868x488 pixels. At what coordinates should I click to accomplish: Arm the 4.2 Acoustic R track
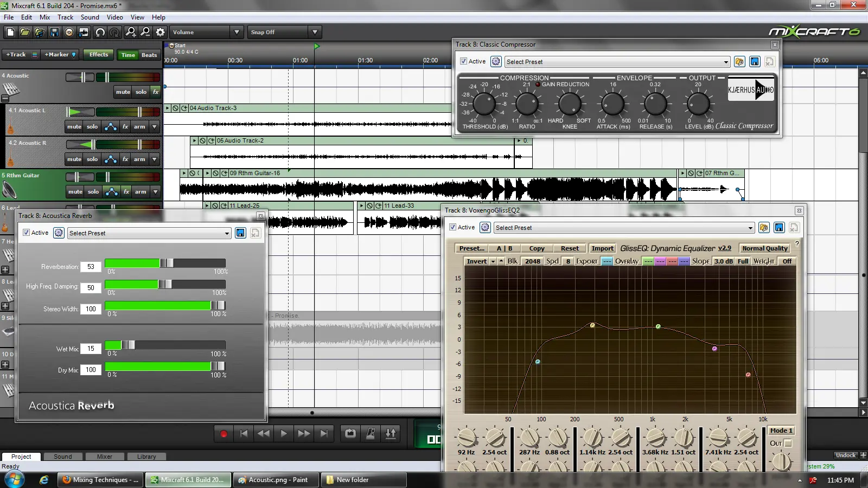139,159
